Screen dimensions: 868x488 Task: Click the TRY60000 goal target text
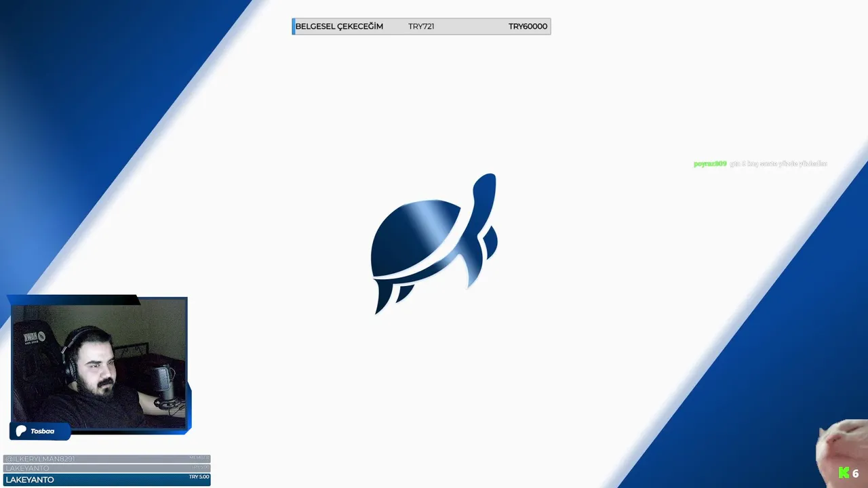[528, 26]
